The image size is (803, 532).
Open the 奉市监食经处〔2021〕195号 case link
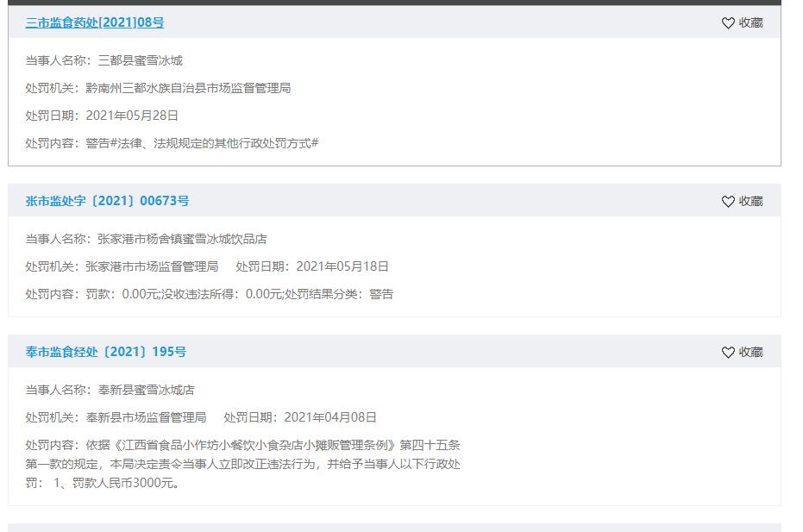coord(105,352)
